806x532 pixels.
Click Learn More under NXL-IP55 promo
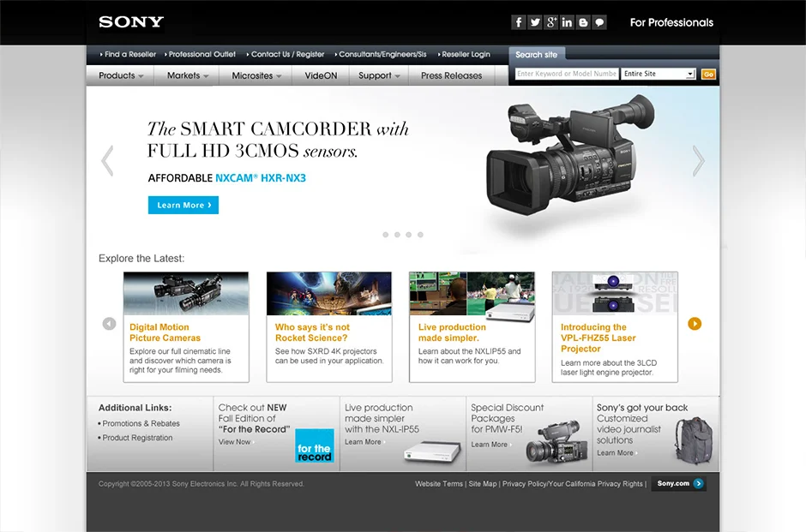point(364,442)
